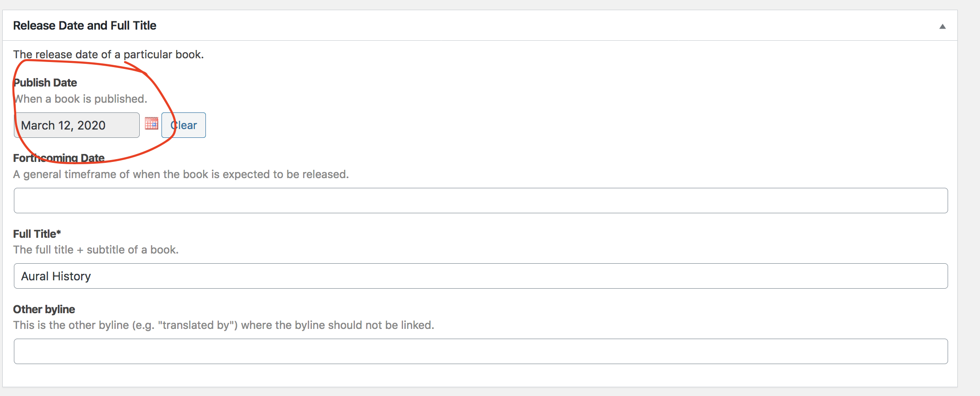Click the Other byline label

coord(44,309)
